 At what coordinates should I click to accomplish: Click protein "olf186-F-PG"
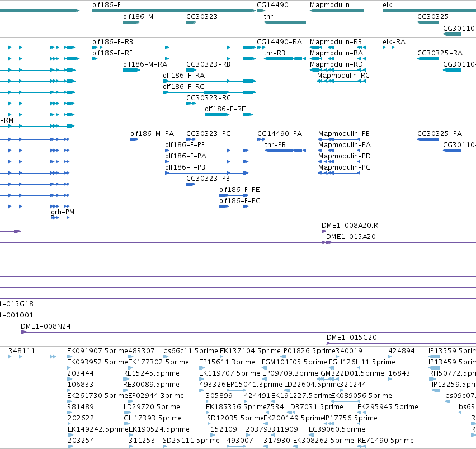240,201
